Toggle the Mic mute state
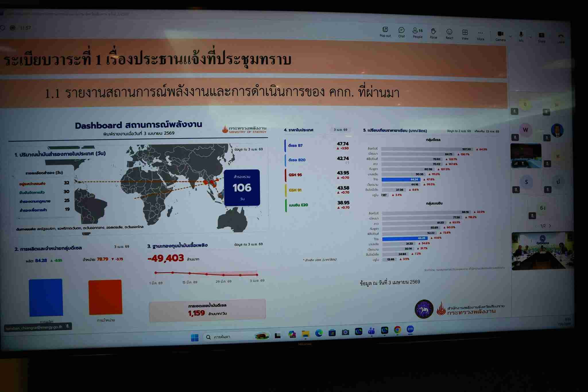Viewport: 588px width, 392px height. tap(521, 37)
